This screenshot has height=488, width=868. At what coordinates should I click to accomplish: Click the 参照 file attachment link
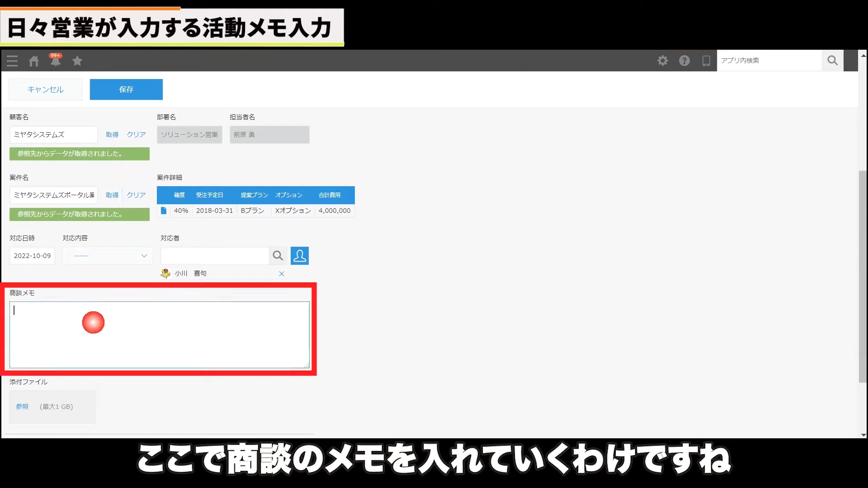pyautogui.click(x=22, y=407)
